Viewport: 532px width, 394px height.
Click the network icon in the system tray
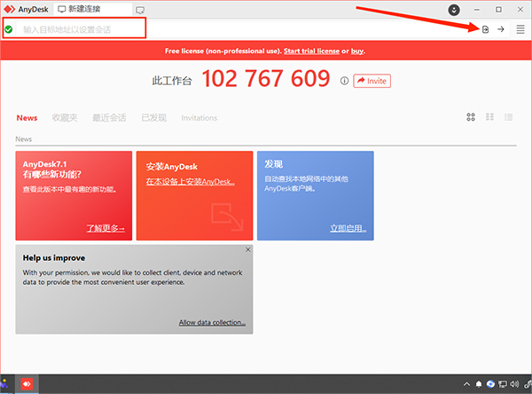(x=503, y=384)
